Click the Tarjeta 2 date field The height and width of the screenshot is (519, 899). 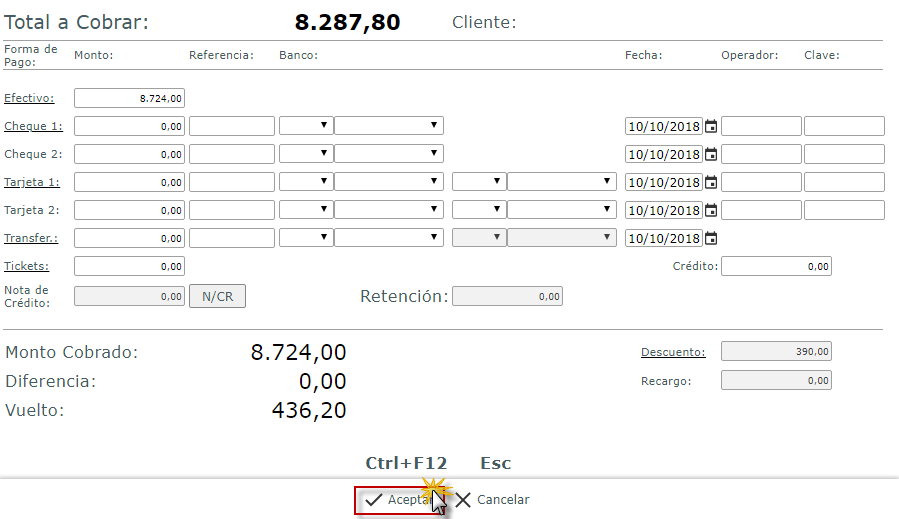[664, 210]
